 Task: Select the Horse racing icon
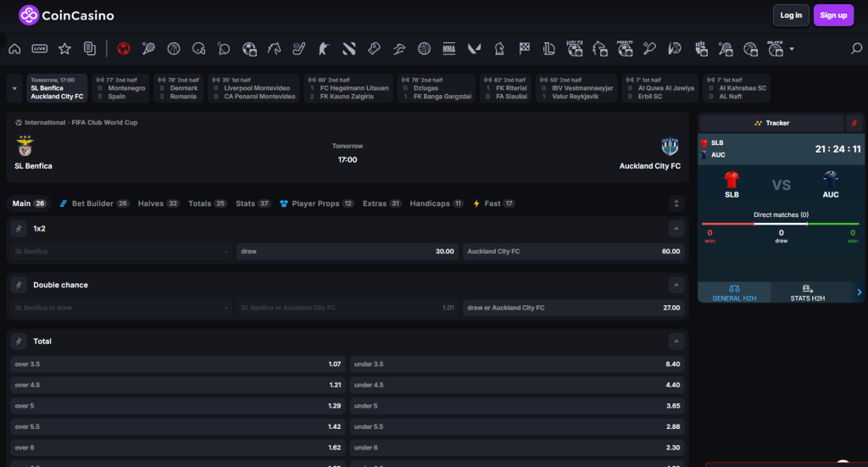click(274, 48)
